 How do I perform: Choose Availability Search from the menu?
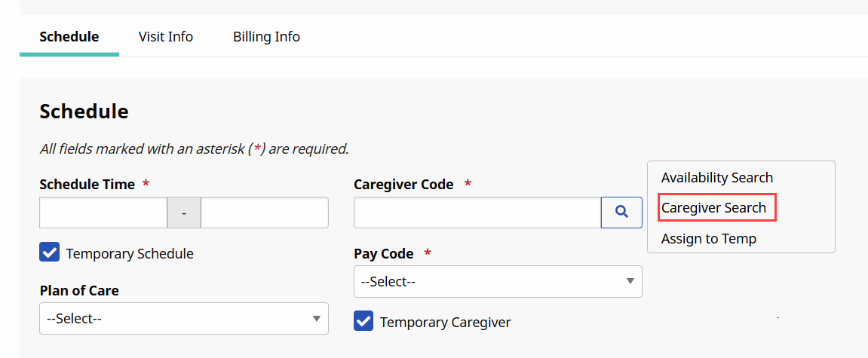pos(716,178)
